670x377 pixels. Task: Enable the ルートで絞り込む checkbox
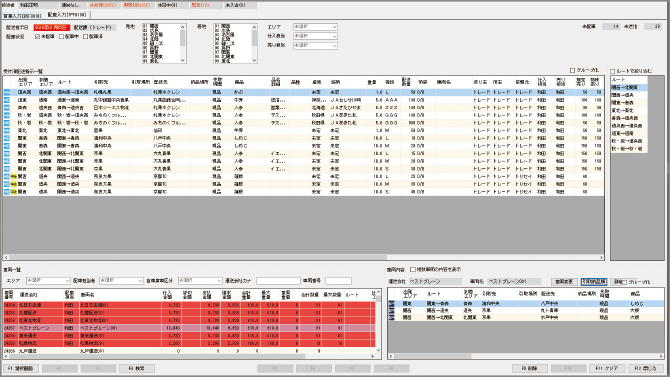click(x=612, y=71)
